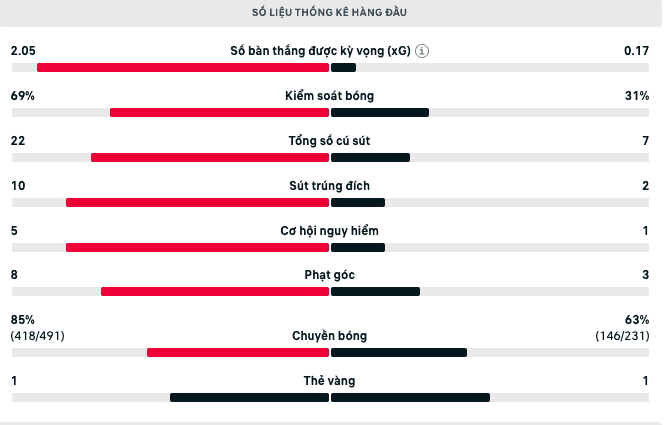Click the home xG value 2.05
Image resolution: width=666 pixels, height=425 pixels.
(23, 51)
